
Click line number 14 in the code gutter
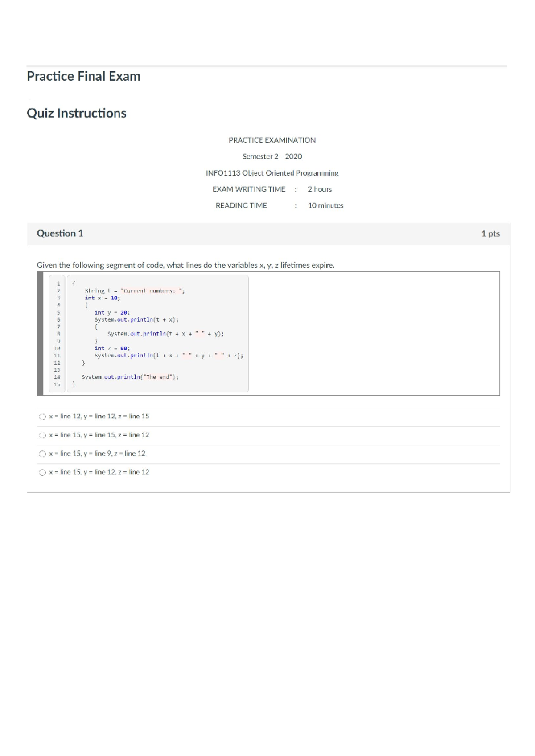coord(57,377)
